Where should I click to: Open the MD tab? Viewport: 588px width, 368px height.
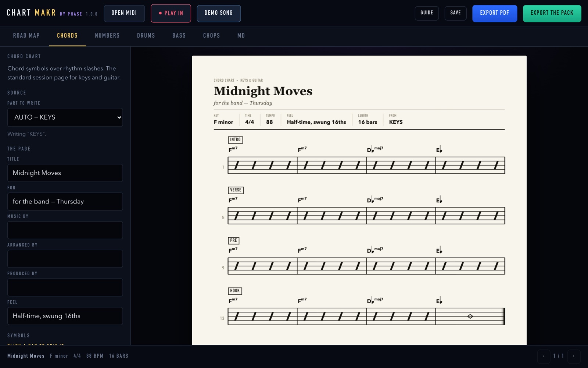(241, 36)
